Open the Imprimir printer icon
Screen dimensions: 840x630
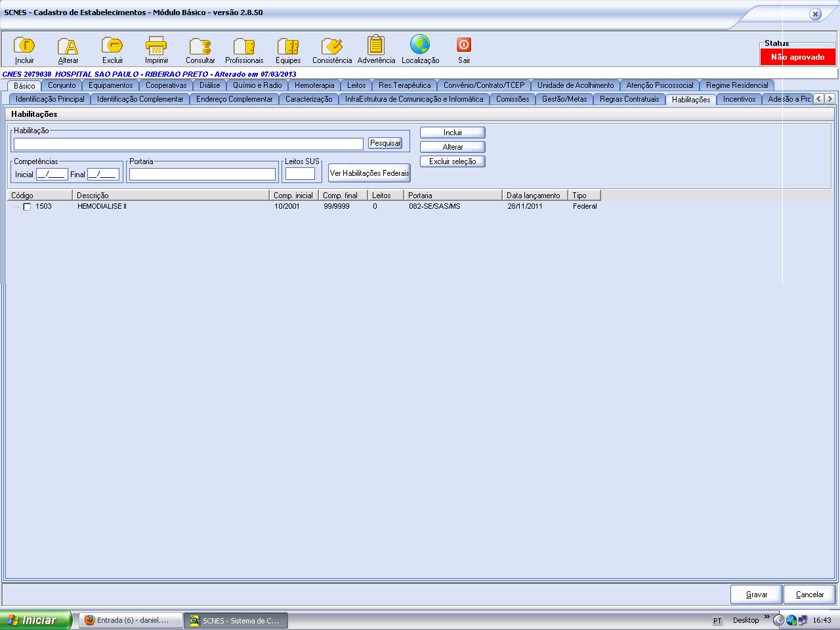pos(156,46)
